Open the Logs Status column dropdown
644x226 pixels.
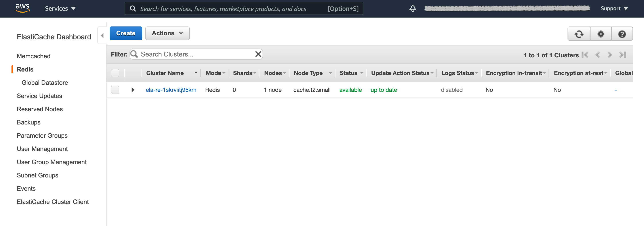pyautogui.click(x=476, y=73)
